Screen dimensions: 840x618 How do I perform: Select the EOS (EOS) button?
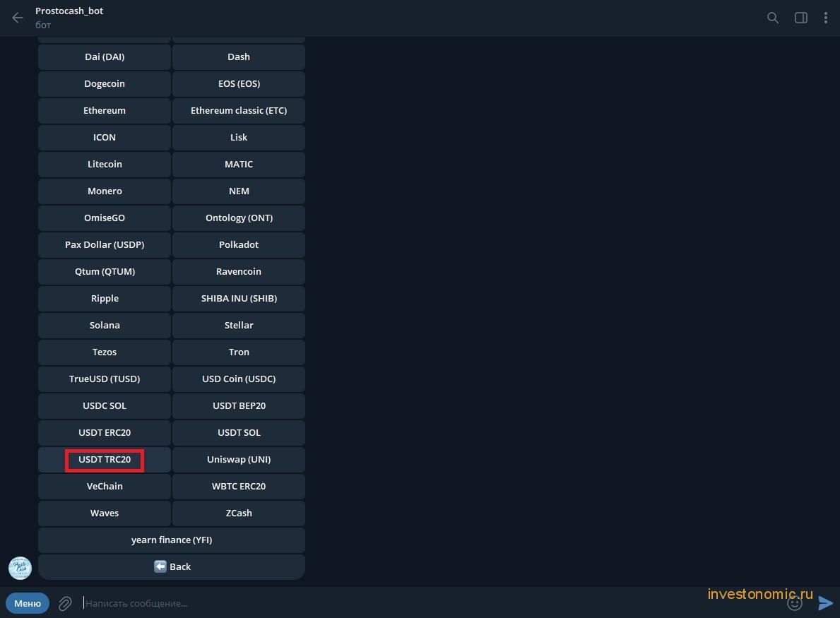(239, 83)
